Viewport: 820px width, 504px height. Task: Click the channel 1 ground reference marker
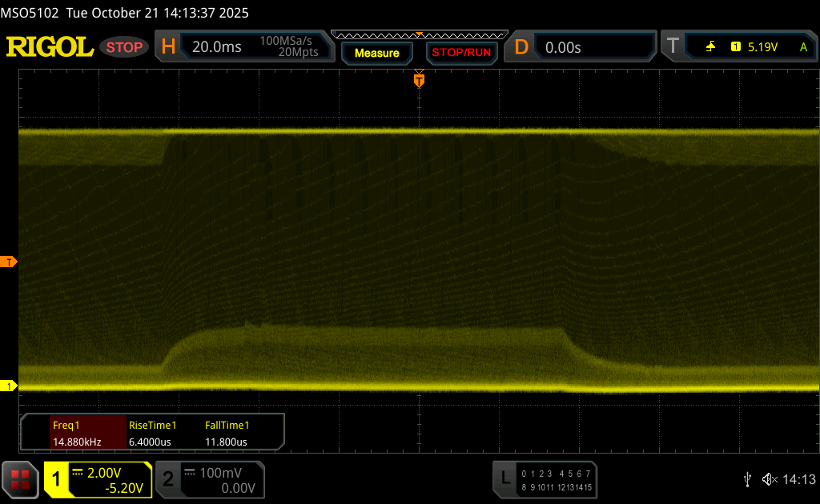pyautogui.click(x=9, y=386)
